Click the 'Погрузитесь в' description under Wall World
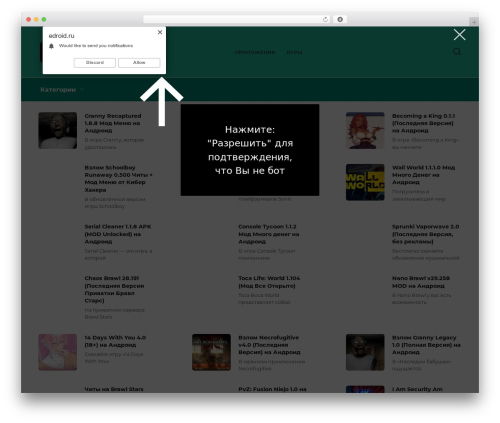This screenshot has height=423, width=500. click(419, 195)
